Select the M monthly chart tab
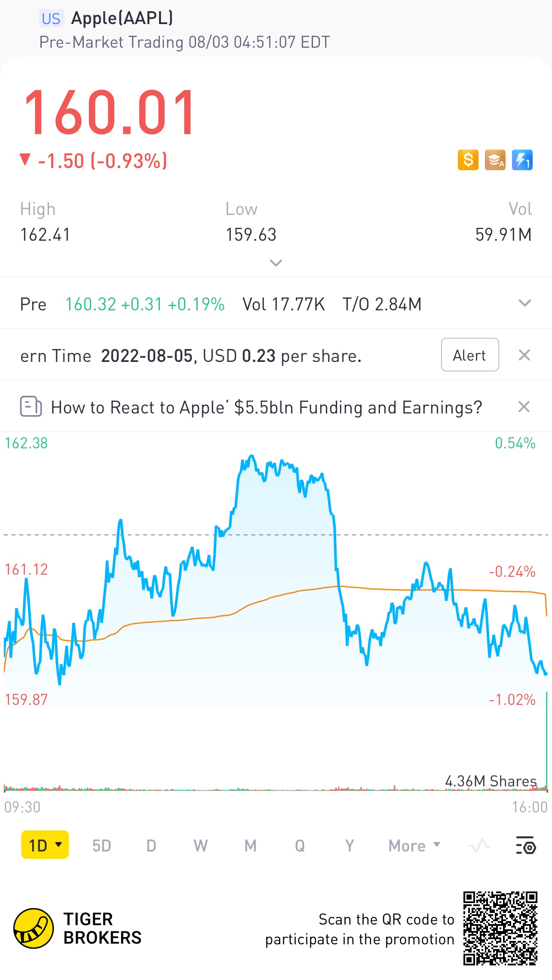The width and height of the screenshot is (552, 980). (250, 845)
